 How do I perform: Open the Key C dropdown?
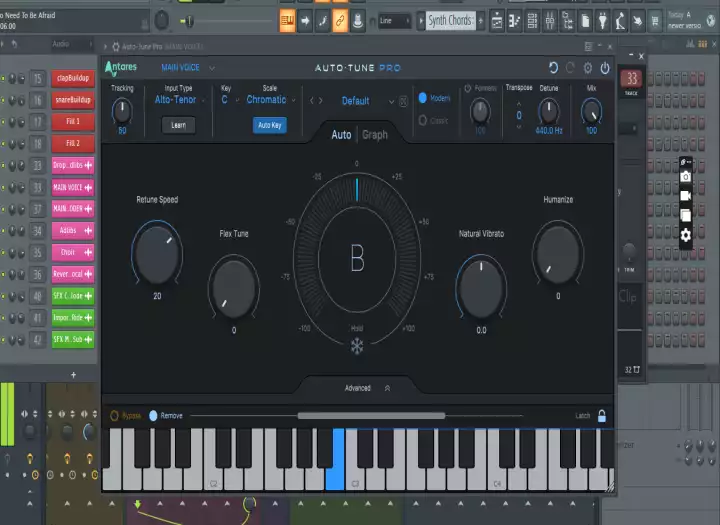click(230, 100)
